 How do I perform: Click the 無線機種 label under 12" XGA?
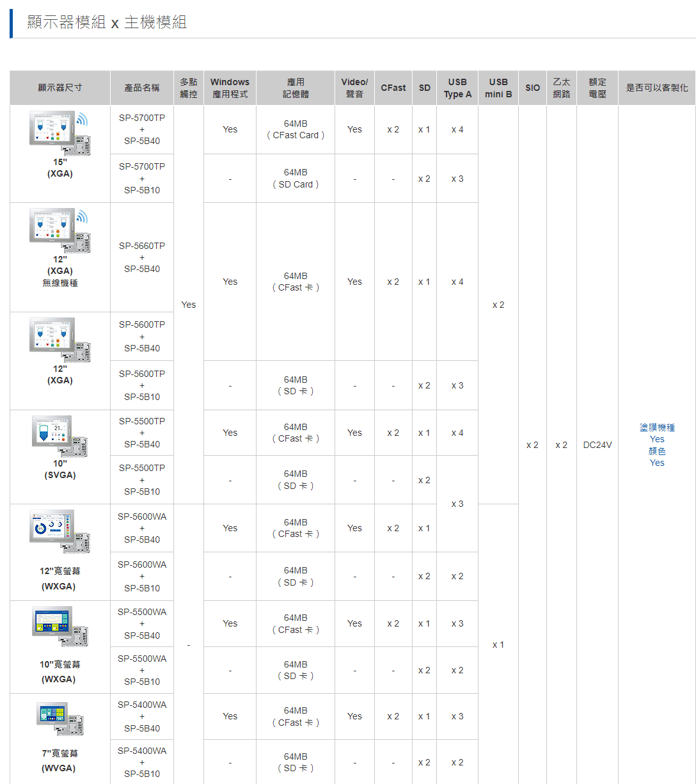click(x=60, y=283)
